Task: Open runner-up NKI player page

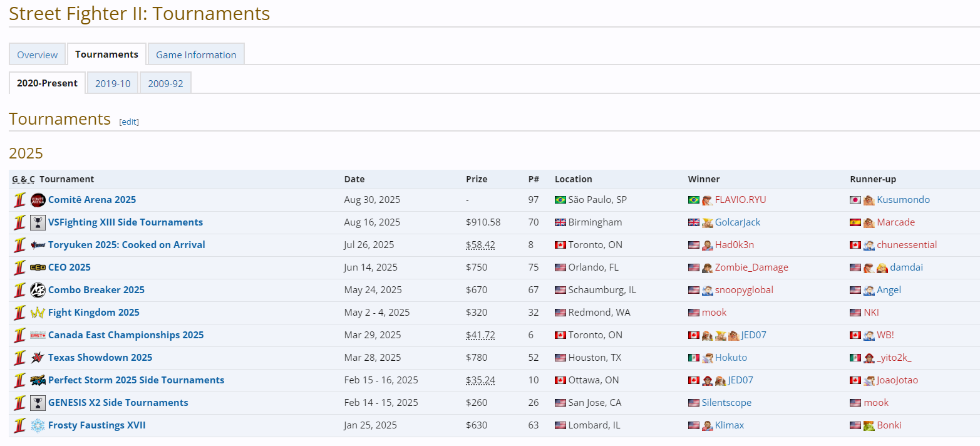Action: (872, 313)
